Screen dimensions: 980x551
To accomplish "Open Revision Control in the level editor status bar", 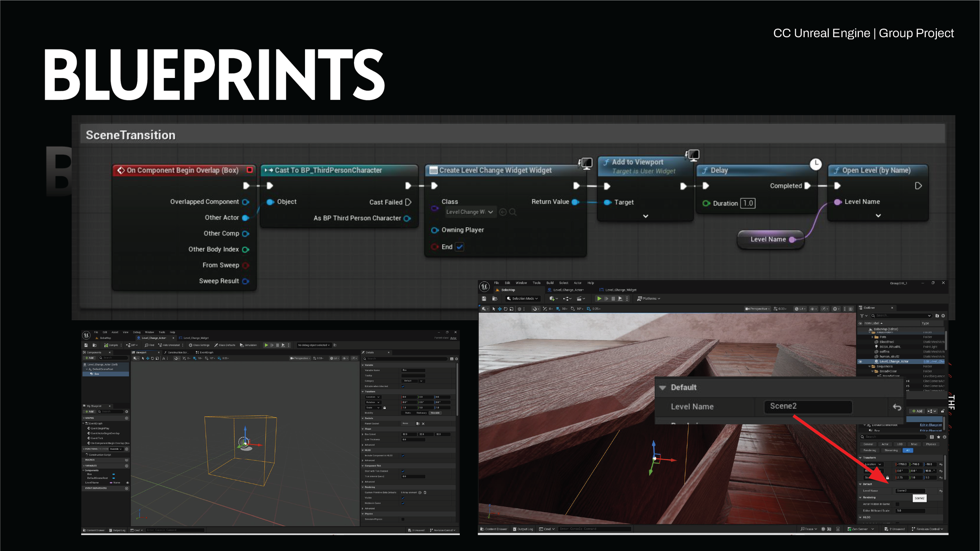I will pyautogui.click(x=927, y=529).
